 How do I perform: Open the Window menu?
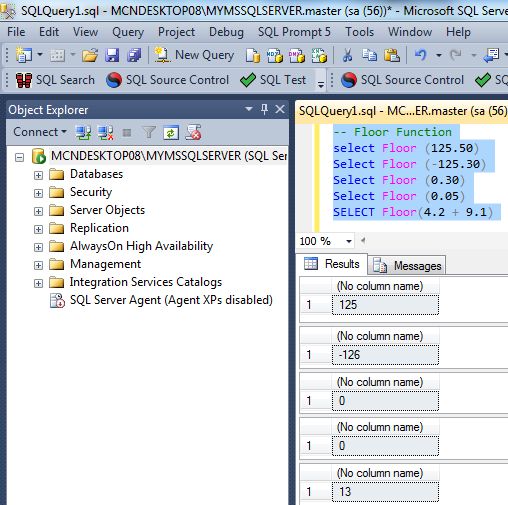click(x=410, y=32)
